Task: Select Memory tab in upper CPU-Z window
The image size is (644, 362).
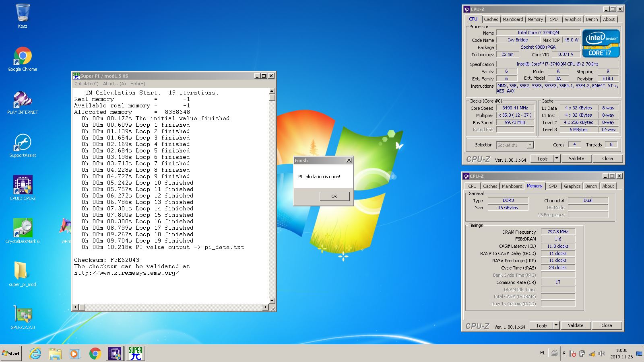Action: tap(535, 19)
